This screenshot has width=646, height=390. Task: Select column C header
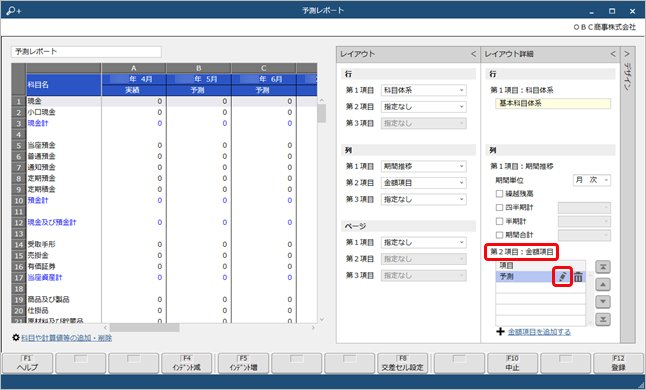point(264,68)
